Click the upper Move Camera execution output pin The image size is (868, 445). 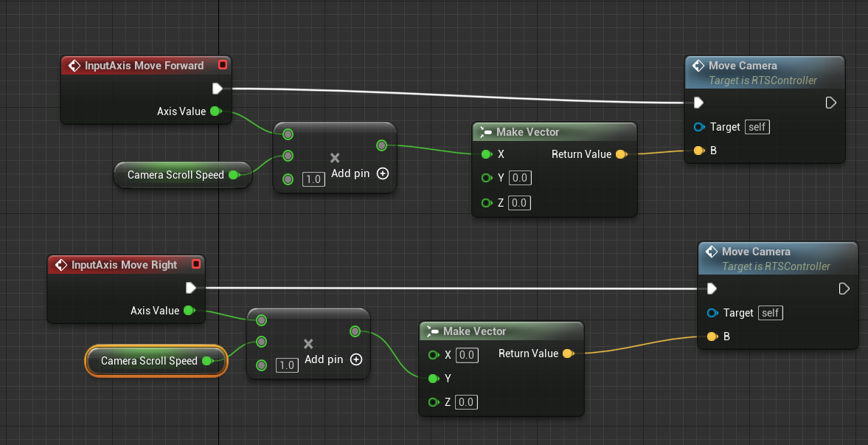831,103
